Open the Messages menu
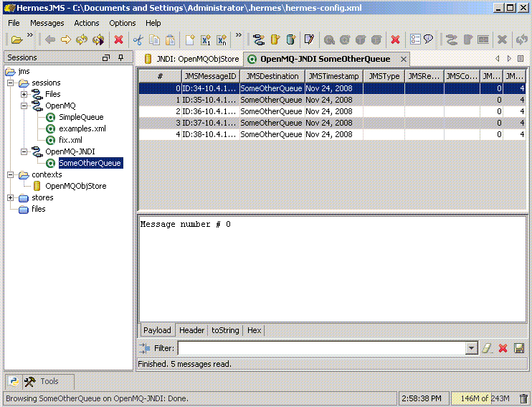 coord(47,23)
